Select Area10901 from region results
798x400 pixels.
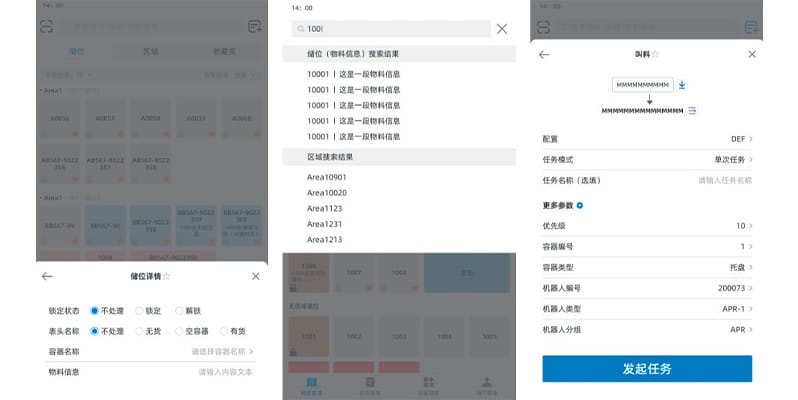(x=327, y=177)
